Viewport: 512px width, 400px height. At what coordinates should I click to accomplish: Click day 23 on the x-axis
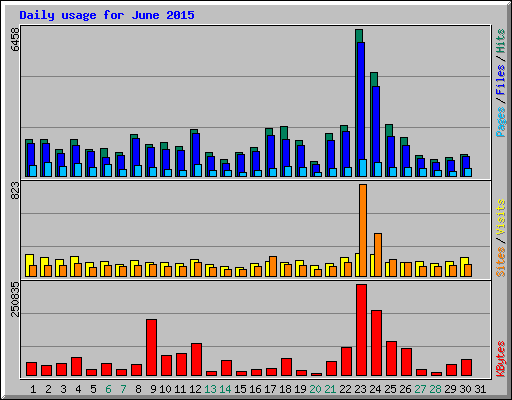360,389
